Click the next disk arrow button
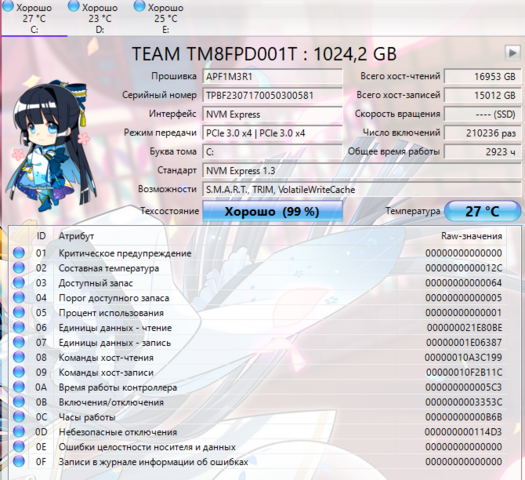Screen dimensions: 525x480 (x=512, y=53)
